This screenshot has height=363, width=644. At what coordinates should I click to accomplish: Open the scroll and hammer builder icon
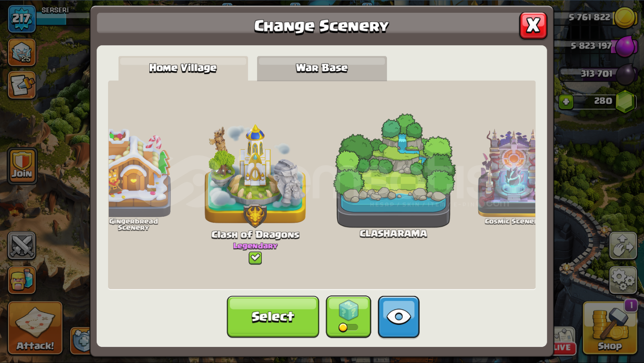22,85
